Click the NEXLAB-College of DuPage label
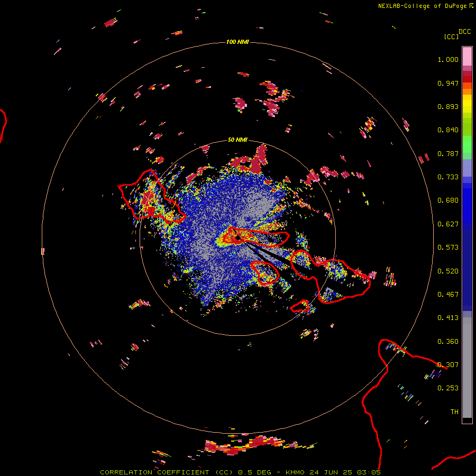The height and width of the screenshot is (476, 476). tap(422, 6)
